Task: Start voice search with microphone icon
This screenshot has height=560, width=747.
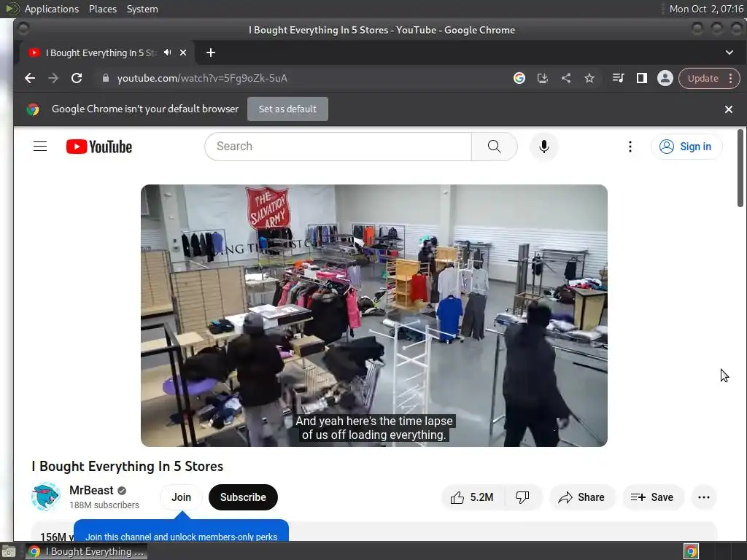Action: coord(544,147)
